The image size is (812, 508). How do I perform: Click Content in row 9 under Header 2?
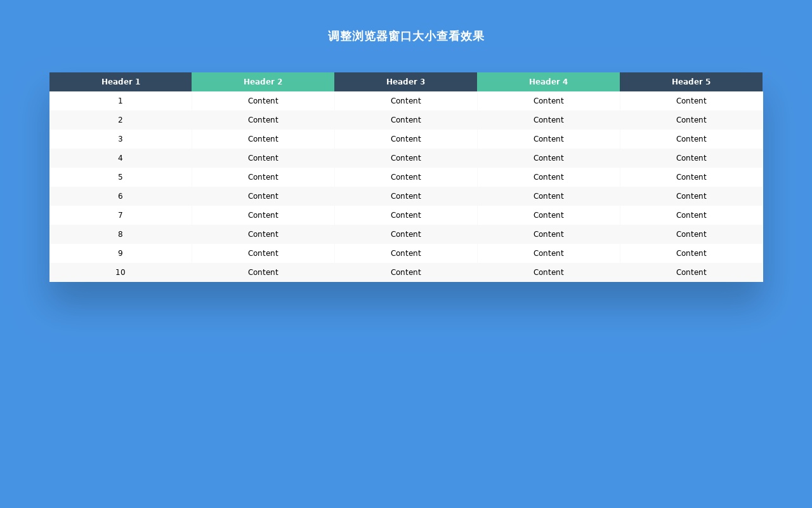[263, 253]
